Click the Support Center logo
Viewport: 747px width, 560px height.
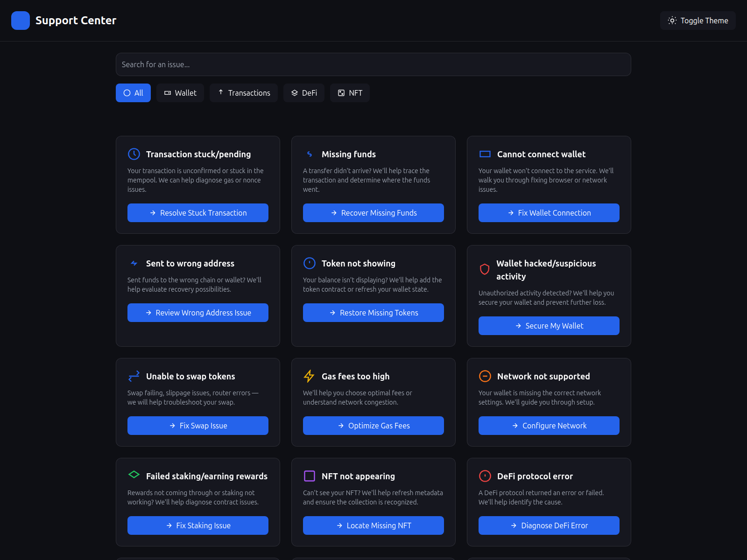[x=64, y=21]
